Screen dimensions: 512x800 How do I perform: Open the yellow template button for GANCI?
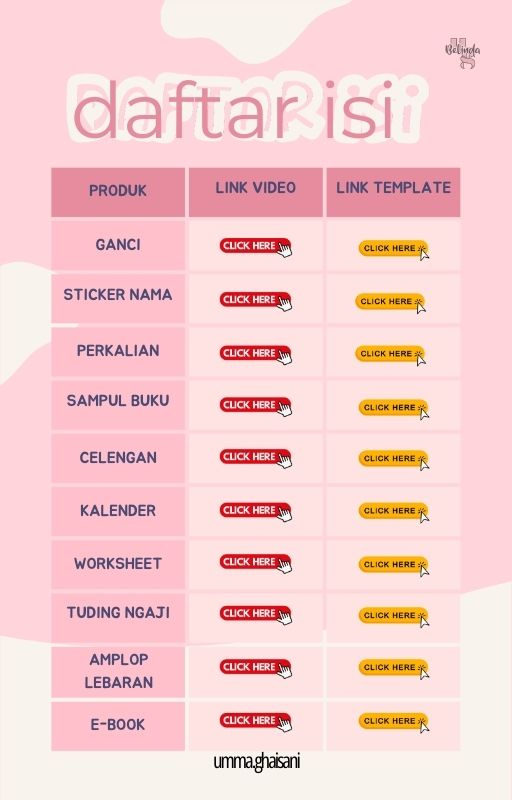point(393,249)
